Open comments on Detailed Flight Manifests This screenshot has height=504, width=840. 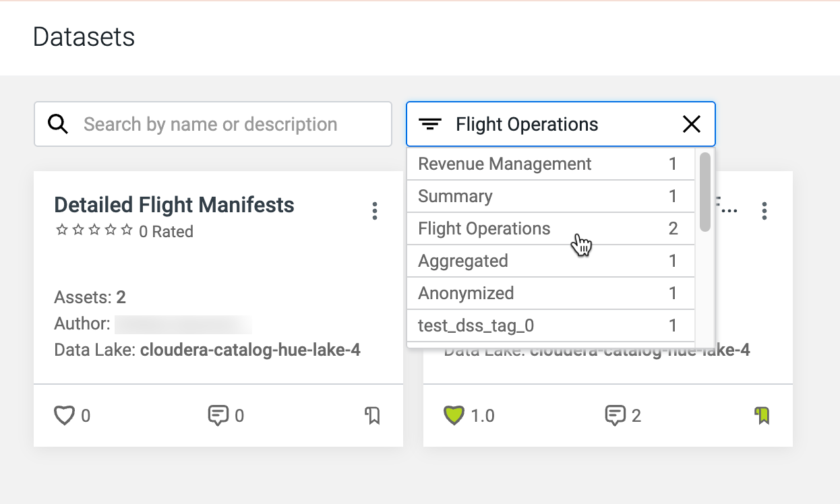(x=218, y=416)
